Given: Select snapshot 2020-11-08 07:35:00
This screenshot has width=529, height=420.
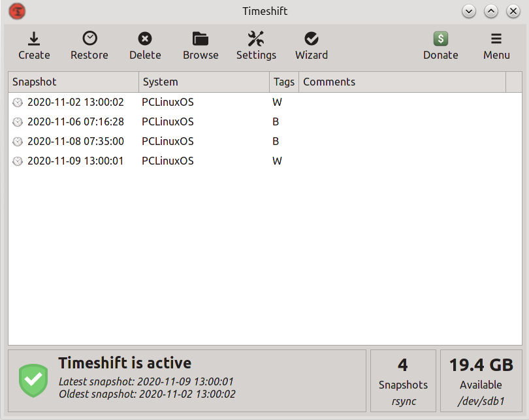Looking at the screenshot, I should pos(76,141).
